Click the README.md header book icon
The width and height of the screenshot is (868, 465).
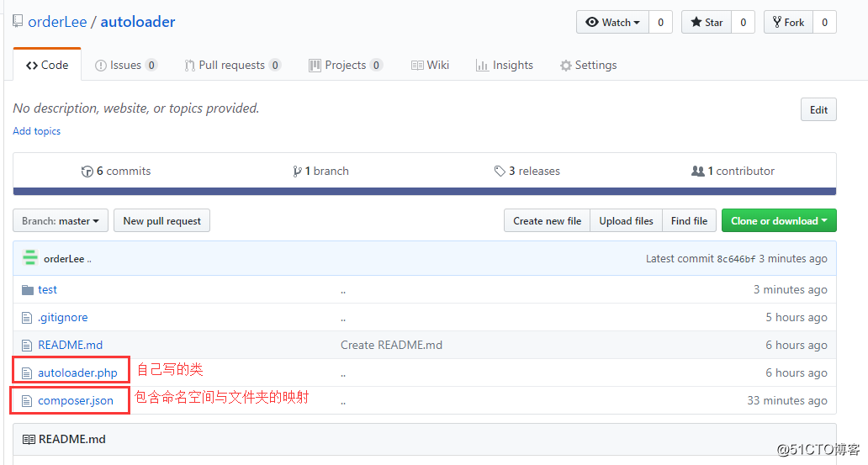point(29,440)
